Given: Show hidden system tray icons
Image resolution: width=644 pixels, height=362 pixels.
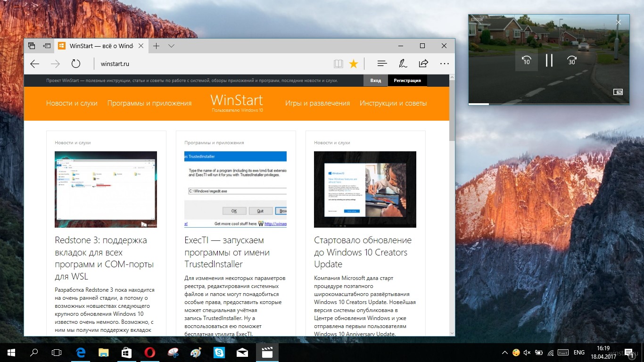Looking at the screenshot, I should pos(505,353).
